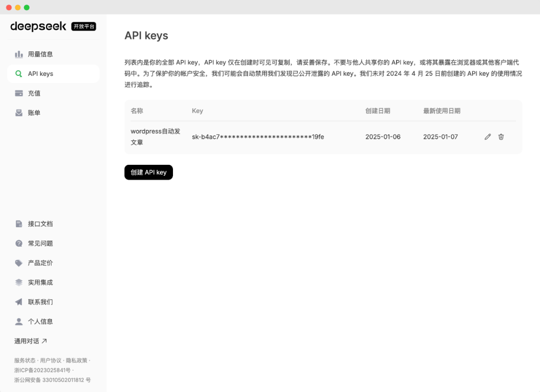Click the magnifier icon beside API keys
This screenshot has width=540, height=392.
pyautogui.click(x=19, y=74)
